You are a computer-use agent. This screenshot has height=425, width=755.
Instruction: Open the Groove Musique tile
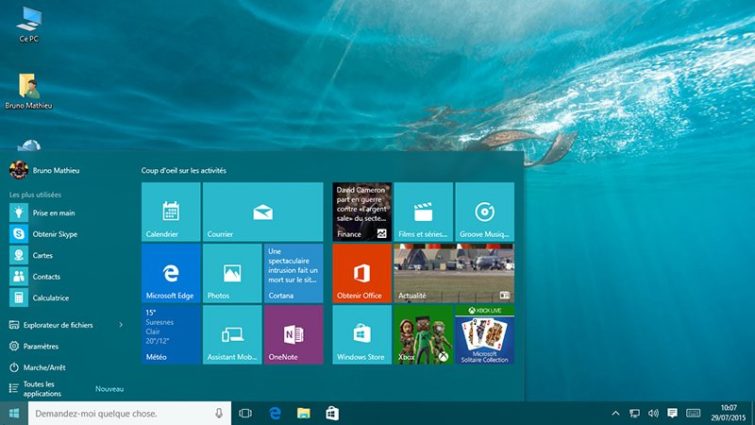coord(484,212)
